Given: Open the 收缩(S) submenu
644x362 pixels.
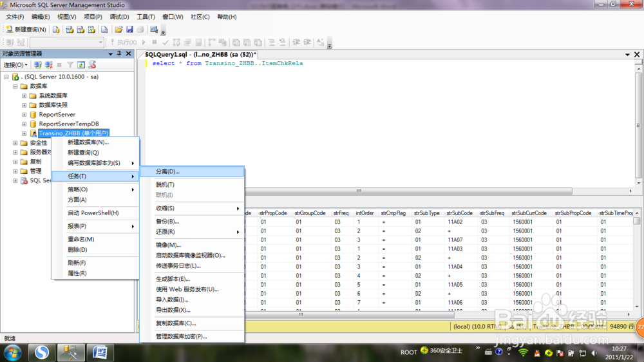Looking at the screenshot, I should pyautogui.click(x=192, y=208).
